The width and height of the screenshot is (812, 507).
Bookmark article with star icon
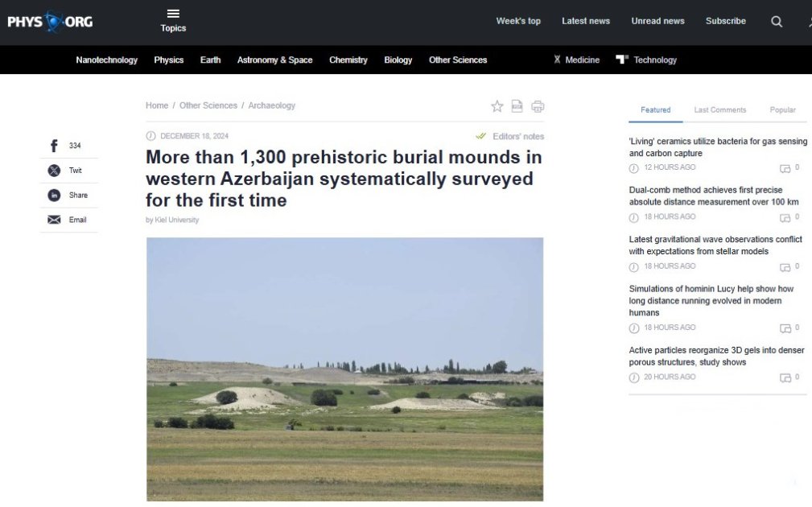click(497, 106)
